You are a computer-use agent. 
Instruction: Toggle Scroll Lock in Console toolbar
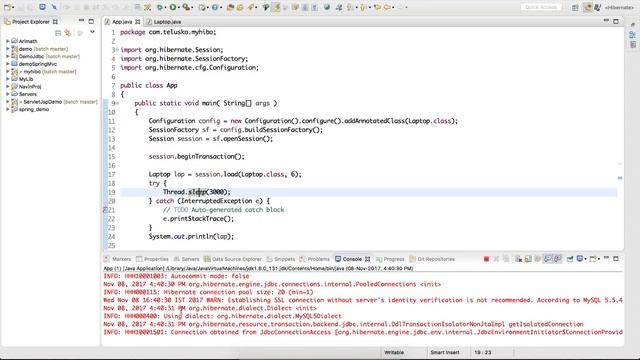[x=528, y=259]
